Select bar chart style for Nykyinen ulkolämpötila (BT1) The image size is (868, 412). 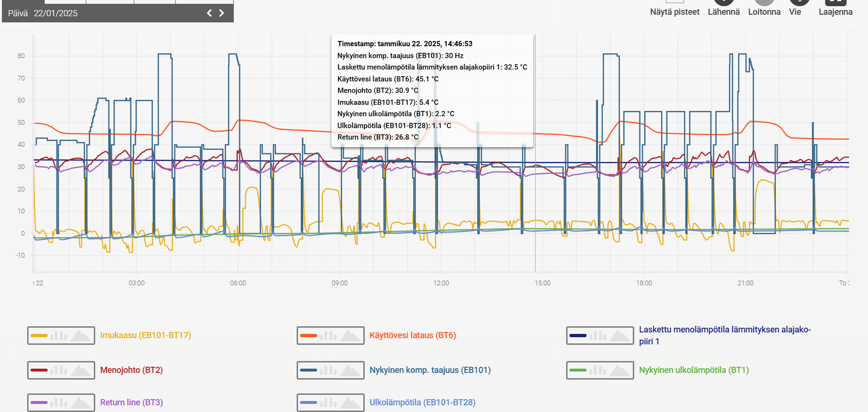coord(598,370)
